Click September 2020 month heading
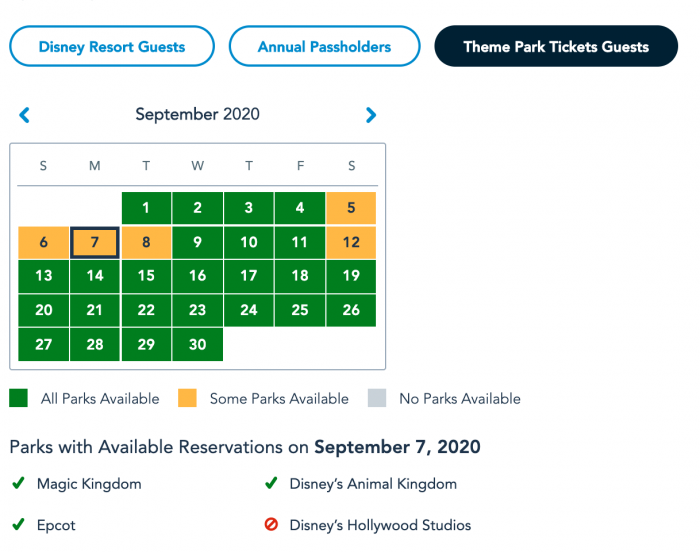Viewport: 700px width, 552px height. click(x=197, y=114)
